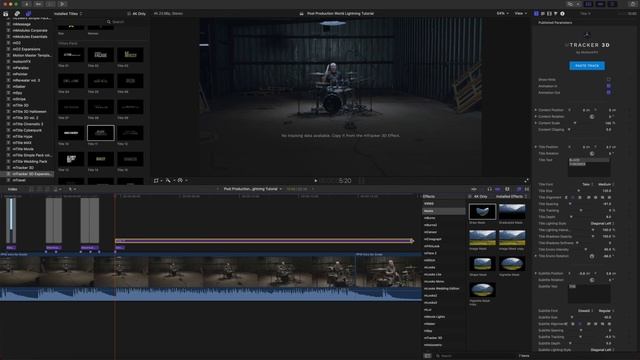Open the viewer View dropdown
This screenshot has height=360, width=640.
520,13
